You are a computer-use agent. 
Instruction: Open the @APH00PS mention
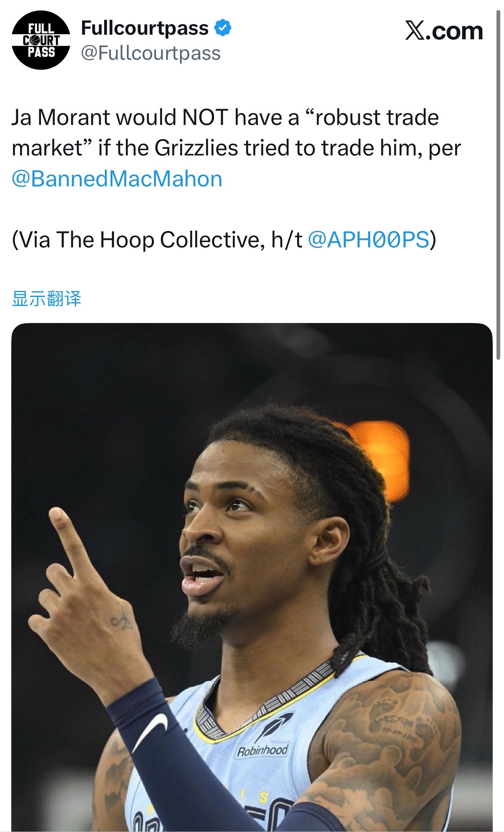click(369, 240)
